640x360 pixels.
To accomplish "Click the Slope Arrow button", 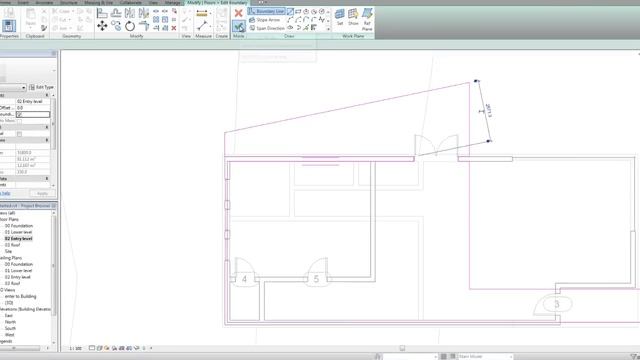I will [265, 20].
